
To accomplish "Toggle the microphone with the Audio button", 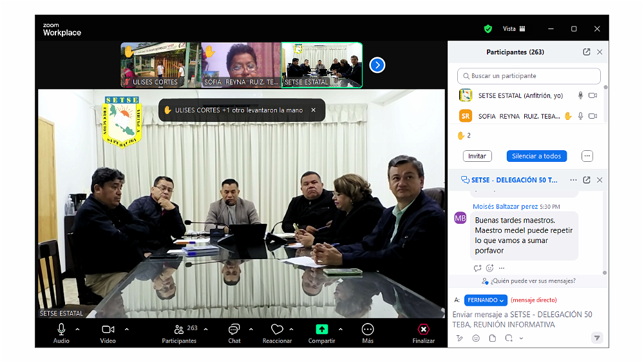I will [x=61, y=329].
